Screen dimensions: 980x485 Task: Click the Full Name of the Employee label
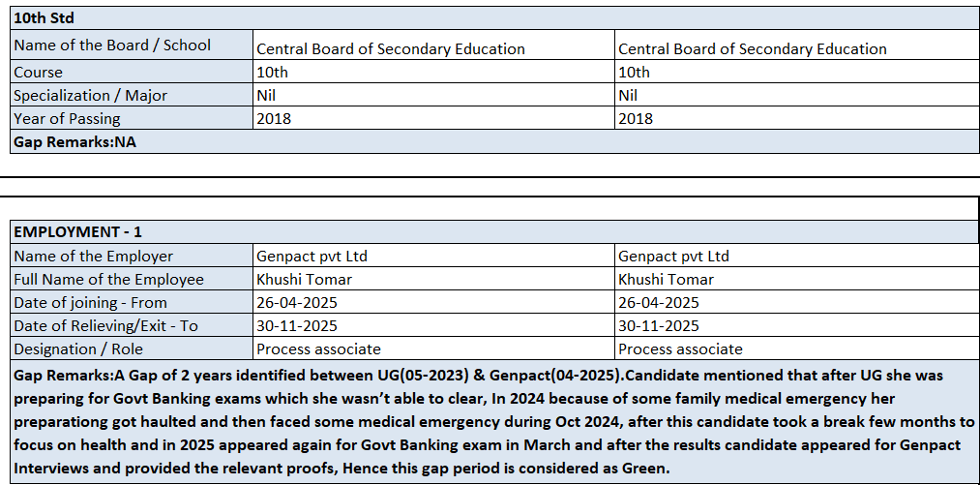pos(108,279)
